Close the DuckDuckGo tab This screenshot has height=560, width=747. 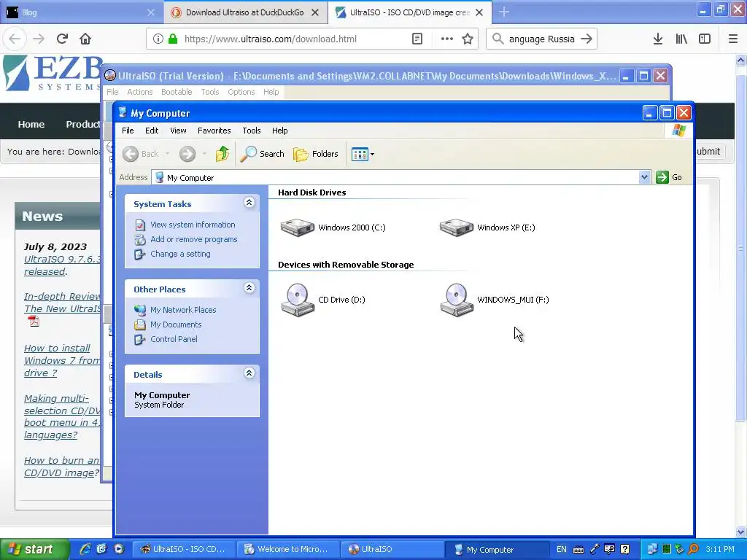click(315, 12)
